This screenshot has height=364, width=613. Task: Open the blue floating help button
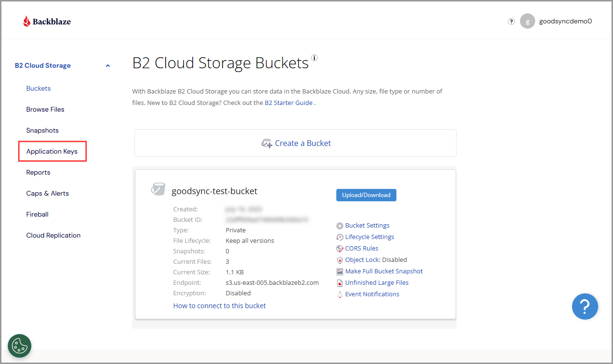pyautogui.click(x=585, y=306)
